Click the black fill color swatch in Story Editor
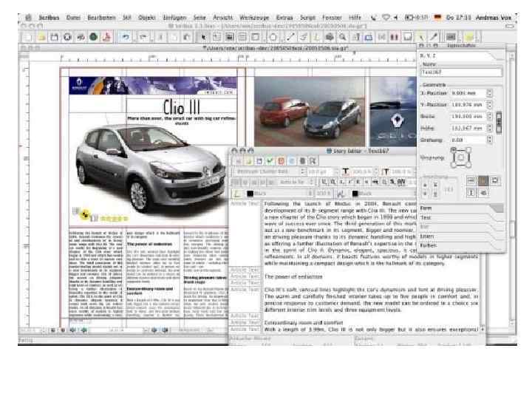Viewport: 532px width, 399px height. [250, 194]
